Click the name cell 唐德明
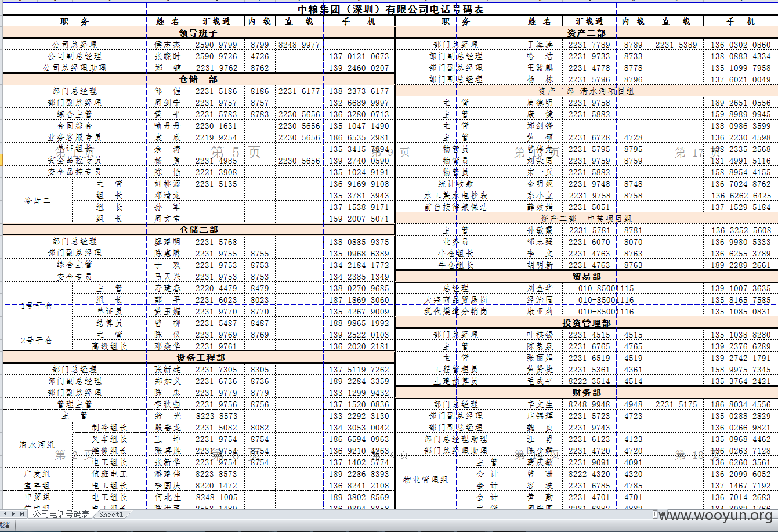Viewport: 778px width, 532px height. (540, 103)
